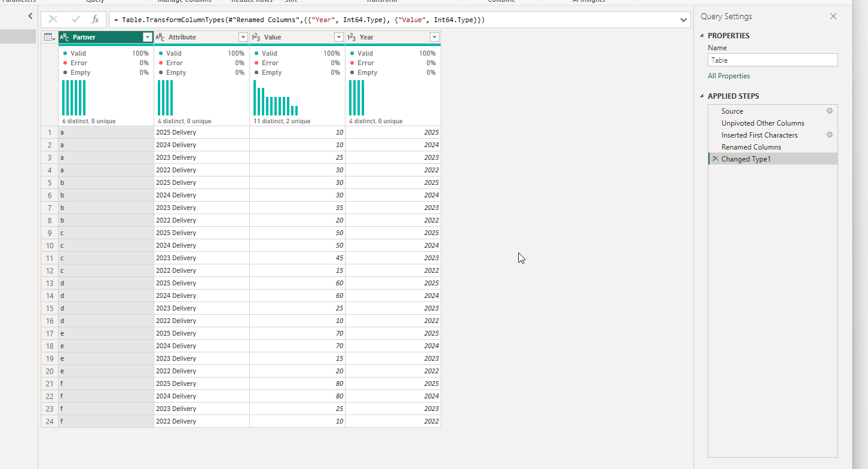Click inside the formula bar text

299,20
